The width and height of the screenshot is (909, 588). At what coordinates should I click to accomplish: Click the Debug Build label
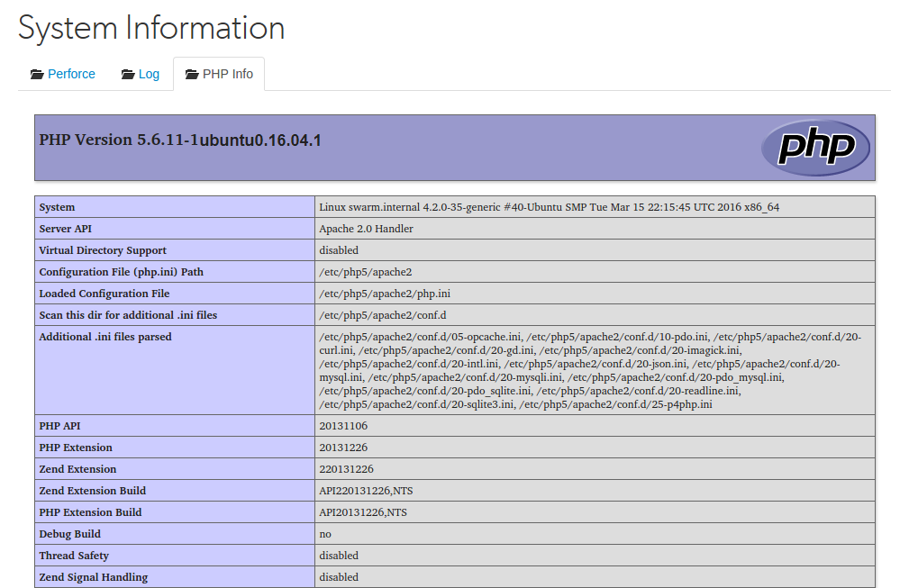pyautogui.click(x=69, y=534)
